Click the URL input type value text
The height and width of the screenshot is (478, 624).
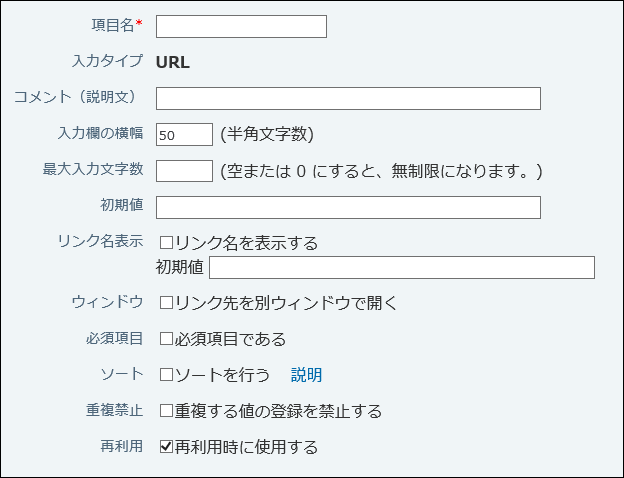click(172, 62)
